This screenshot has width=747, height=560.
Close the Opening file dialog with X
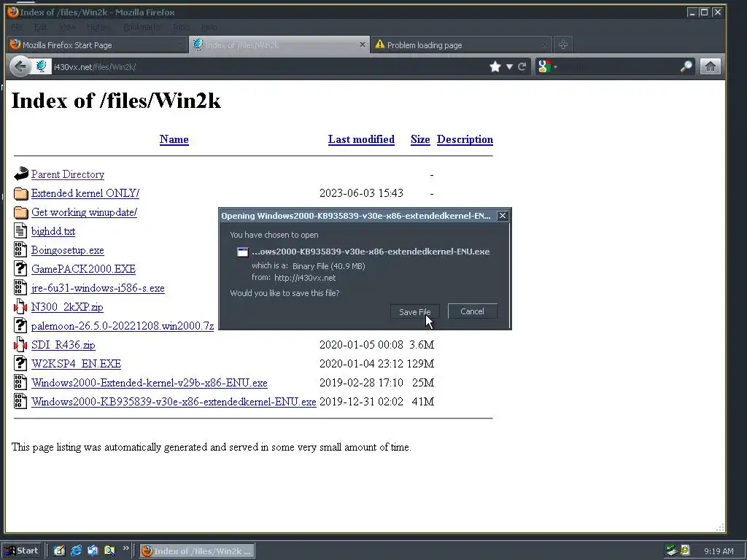click(x=502, y=216)
